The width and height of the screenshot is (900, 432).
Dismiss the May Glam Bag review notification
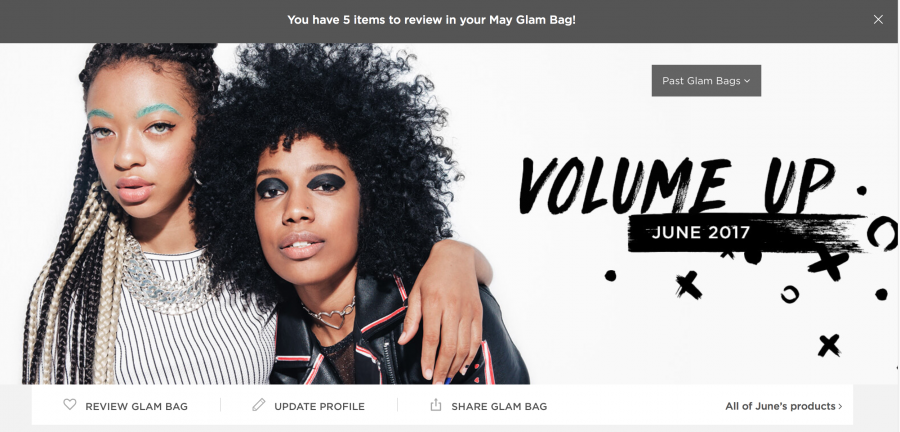click(x=878, y=20)
